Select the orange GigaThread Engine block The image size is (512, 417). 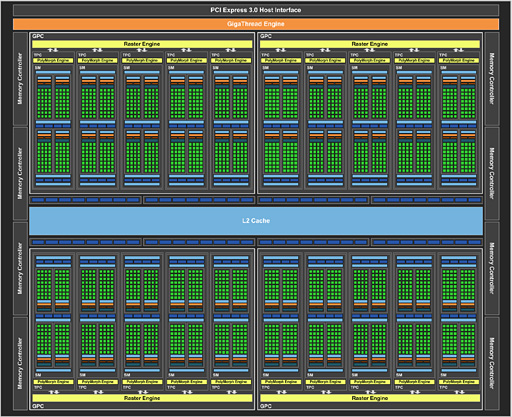[256, 24]
